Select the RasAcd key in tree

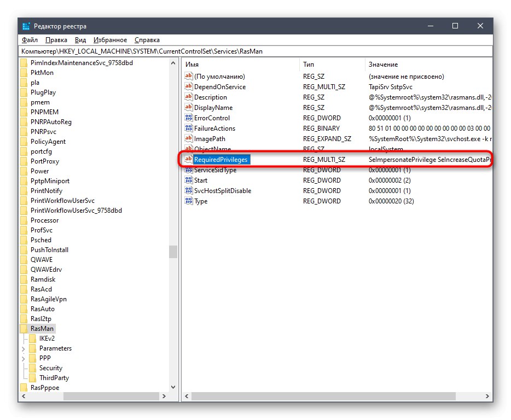pos(41,289)
